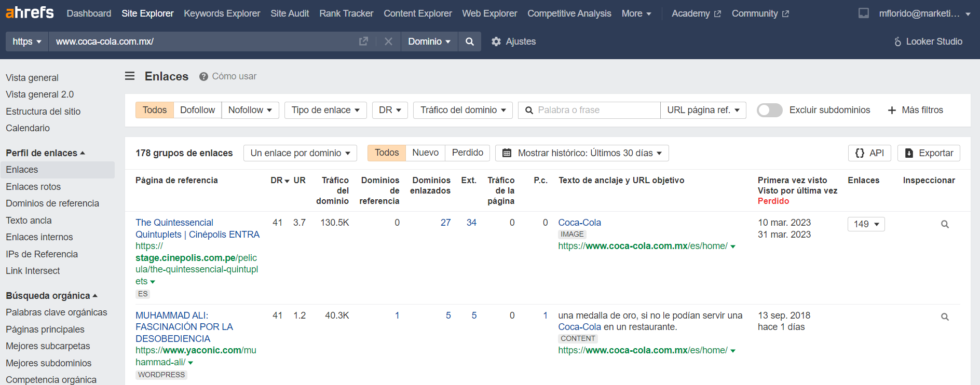Expand yaconic.com URL caret
Screen dimensions: 980x385
[x=190, y=363]
